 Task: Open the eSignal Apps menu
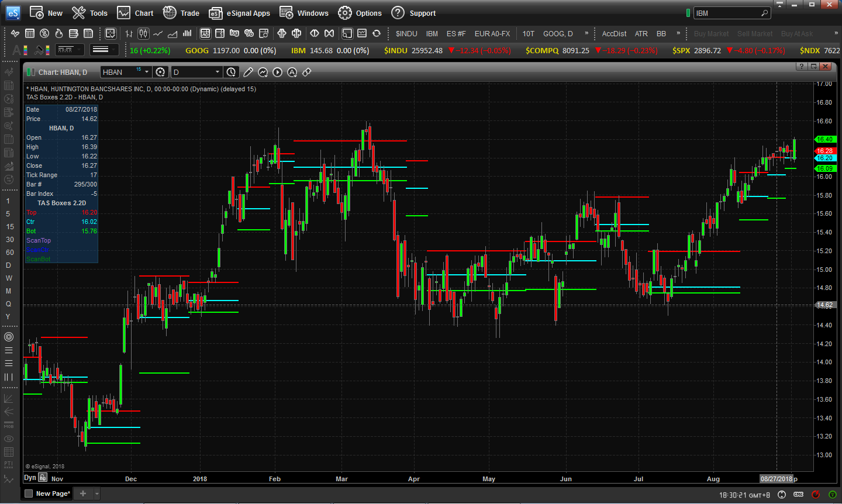[x=240, y=13]
